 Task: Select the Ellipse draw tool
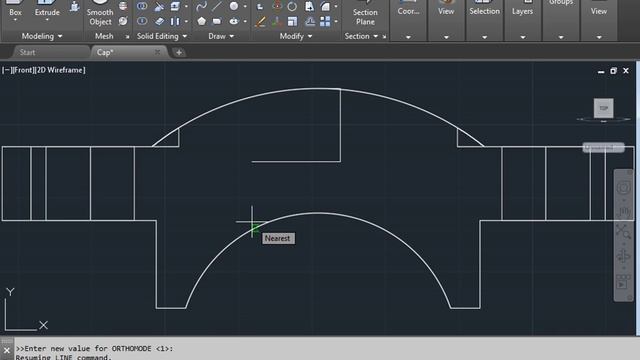(233, 21)
